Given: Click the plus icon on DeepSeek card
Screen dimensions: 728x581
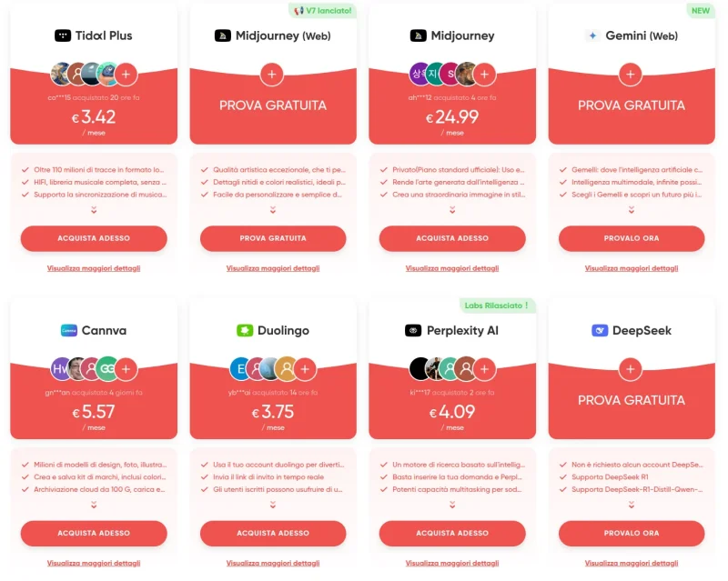Looking at the screenshot, I should 631,368.
